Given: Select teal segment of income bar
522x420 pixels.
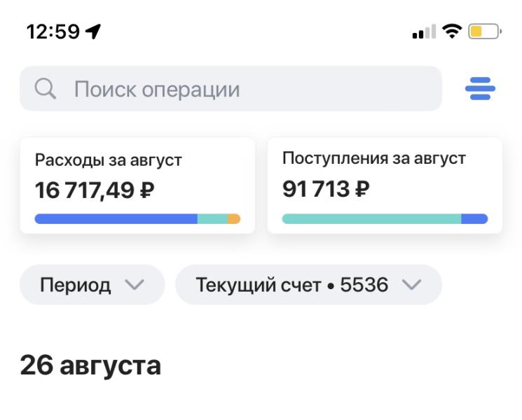Looking at the screenshot, I should pos(372,219).
